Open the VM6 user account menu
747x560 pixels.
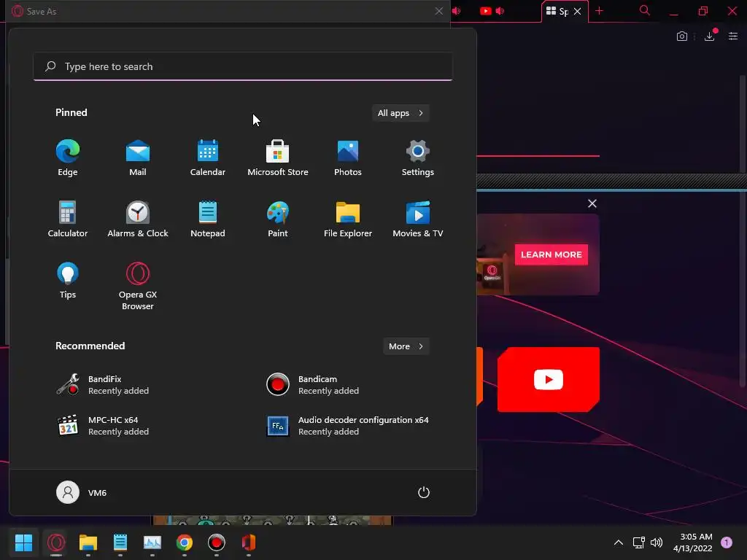[82, 492]
